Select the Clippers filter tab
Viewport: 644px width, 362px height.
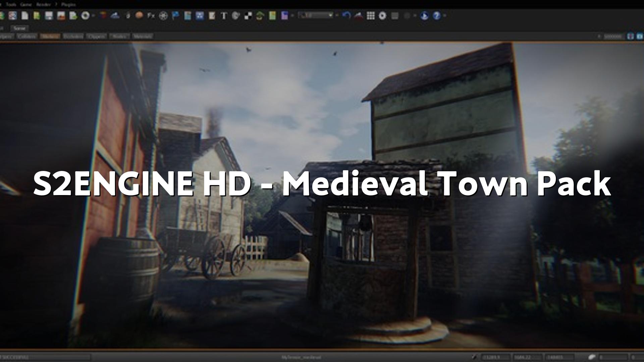(x=96, y=36)
